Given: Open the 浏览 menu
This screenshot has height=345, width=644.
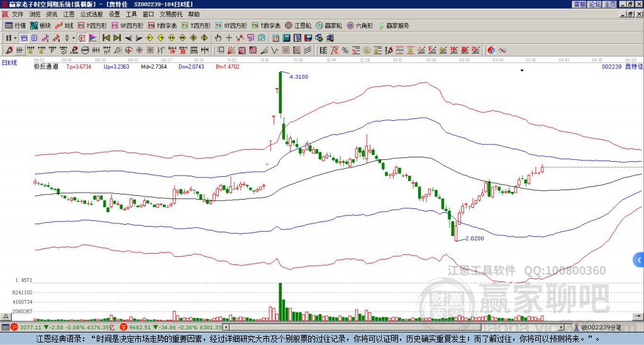Looking at the screenshot, I should (x=35, y=14).
